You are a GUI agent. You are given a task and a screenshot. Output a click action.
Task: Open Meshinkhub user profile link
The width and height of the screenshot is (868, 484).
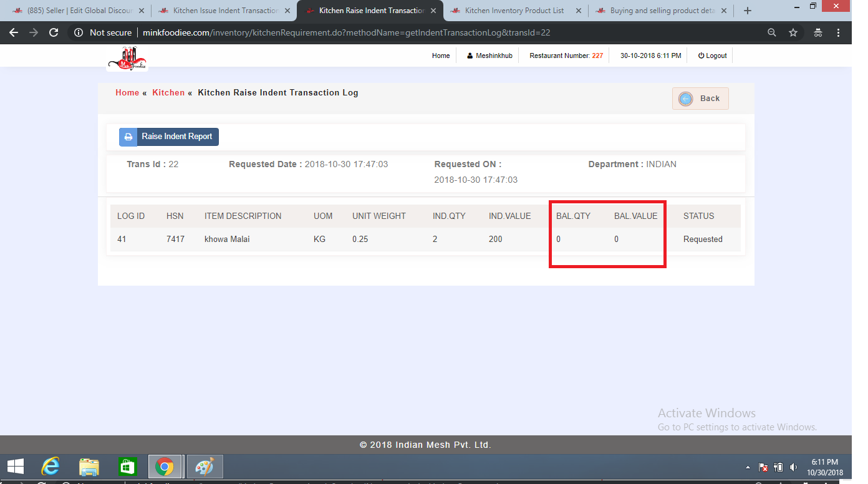click(489, 56)
